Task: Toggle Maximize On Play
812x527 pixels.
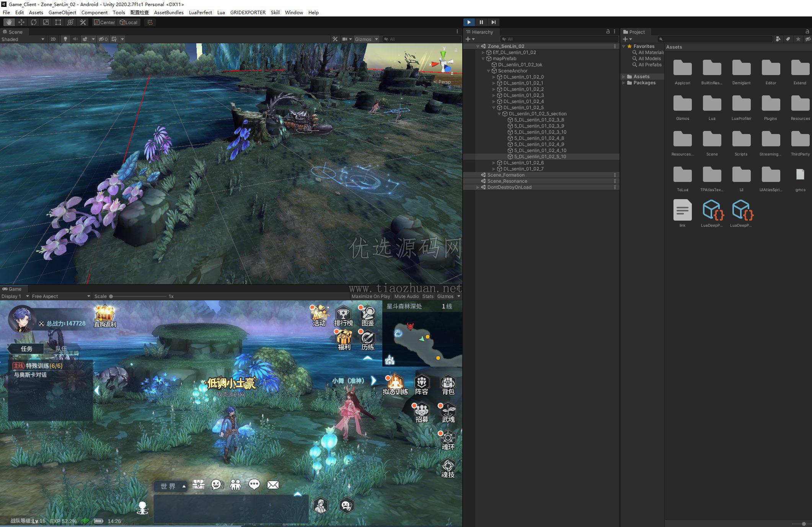Action: [370, 296]
